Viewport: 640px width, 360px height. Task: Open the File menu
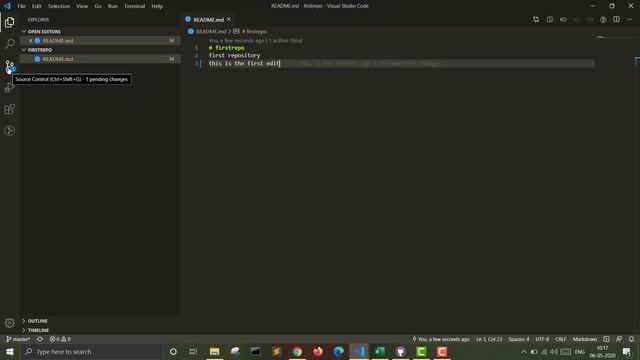(x=21, y=6)
